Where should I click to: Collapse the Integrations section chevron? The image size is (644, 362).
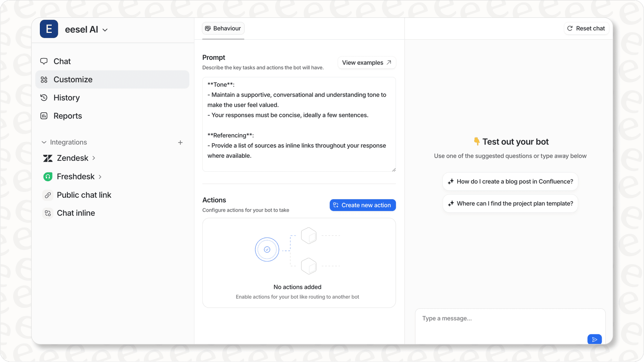pos(44,142)
